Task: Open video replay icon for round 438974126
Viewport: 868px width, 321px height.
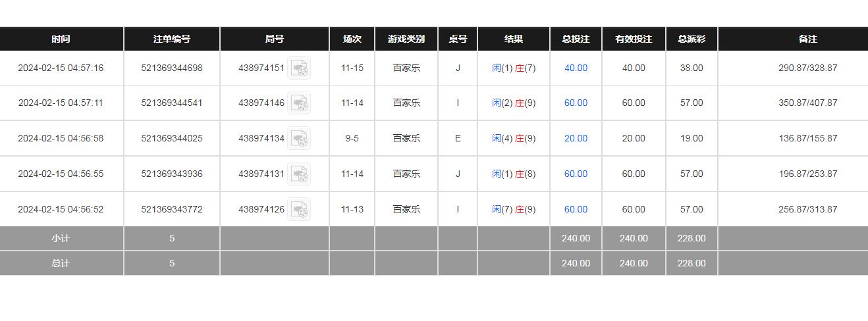Action: (299, 209)
